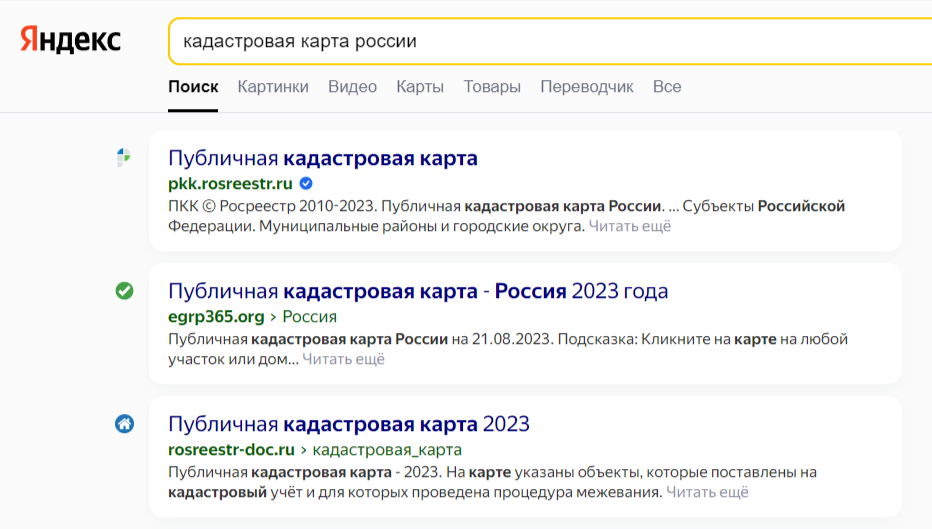
Task: Click the blue house favicon for rosreestr-doc
Action: [124, 424]
